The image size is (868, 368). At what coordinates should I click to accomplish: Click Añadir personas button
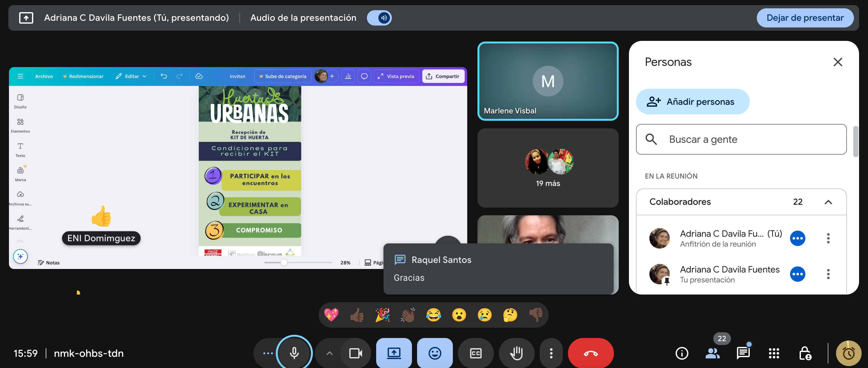click(x=693, y=102)
